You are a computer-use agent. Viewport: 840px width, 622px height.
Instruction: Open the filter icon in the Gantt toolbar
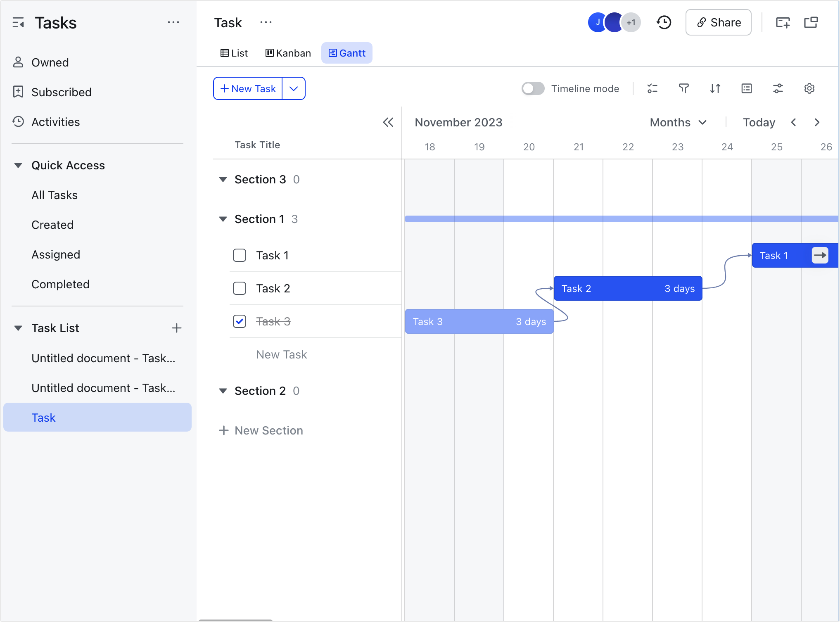[683, 88]
